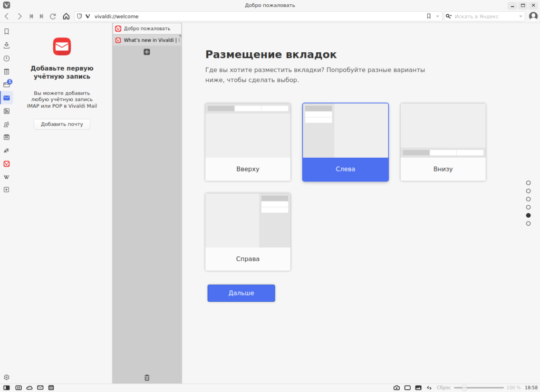Add a new web panel
This screenshot has height=392, width=540.
(x=6, y=190)
